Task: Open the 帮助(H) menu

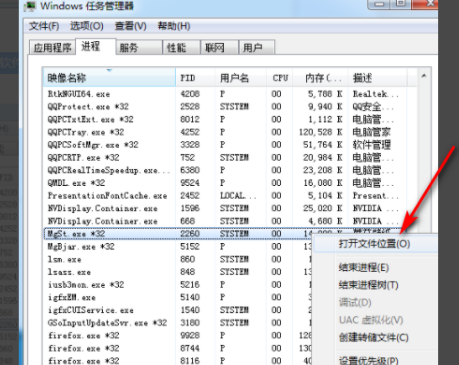Action: pyautogui.click(x=174, y=26)
